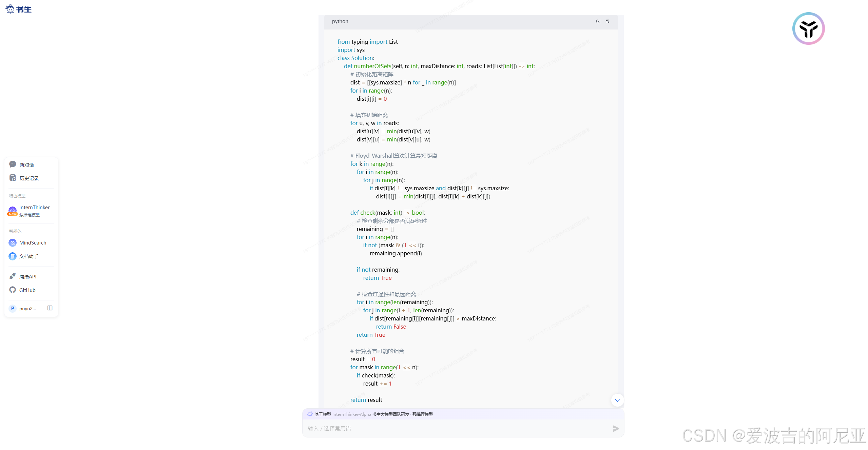
Task: Collapse the sidebar panel
Action: click(x=50, y=308)
